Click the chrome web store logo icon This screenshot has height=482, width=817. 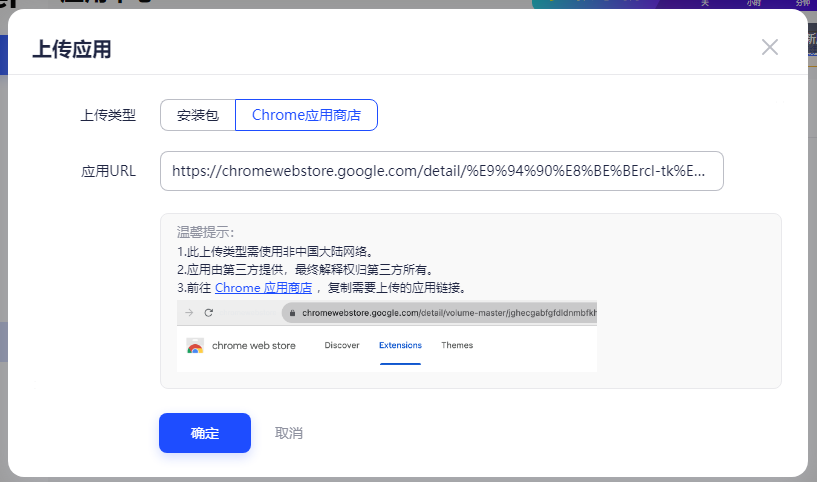(195, 346)
